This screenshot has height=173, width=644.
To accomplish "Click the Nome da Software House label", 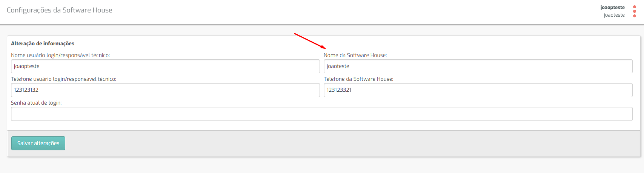I will (355, 55).
